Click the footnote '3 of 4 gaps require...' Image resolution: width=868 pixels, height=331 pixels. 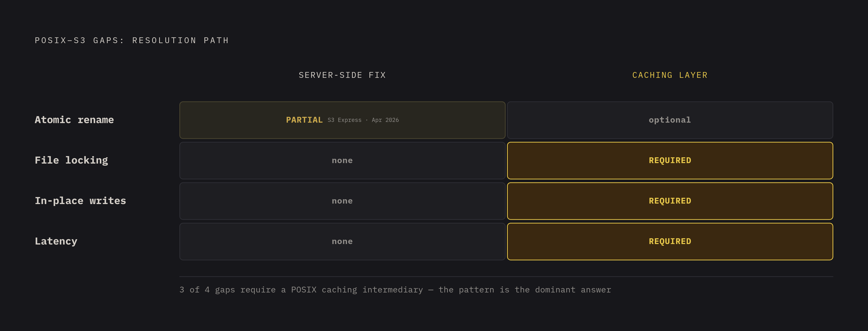(x=395, y=290)
